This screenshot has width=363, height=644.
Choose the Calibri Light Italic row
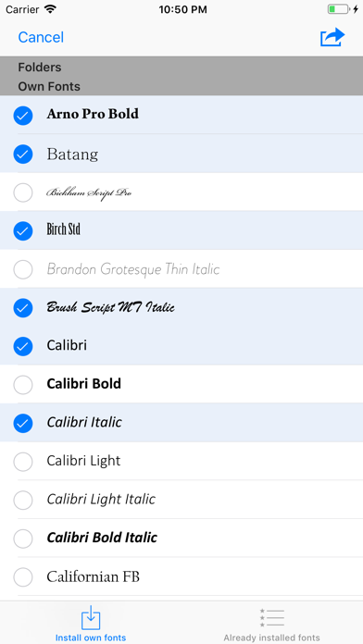click(x=181, y=500)
